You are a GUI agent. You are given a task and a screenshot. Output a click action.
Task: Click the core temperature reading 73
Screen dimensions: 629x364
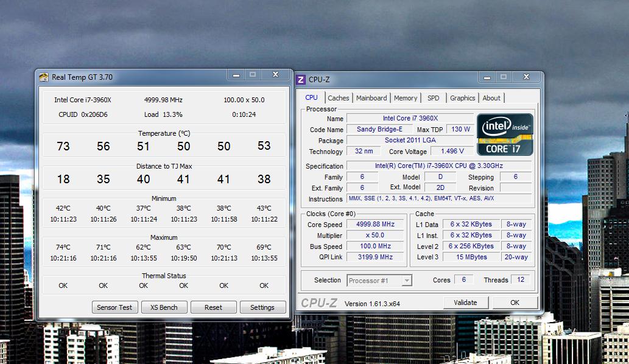pyautogui.click(x=63, y=146)
